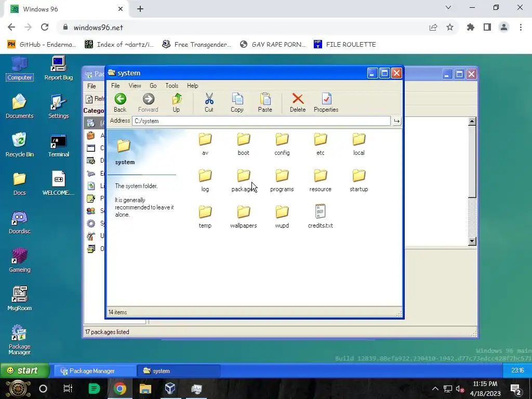The image size is (532, 399).
Task: Select the credits.txt file
Action: click(320, 217)
